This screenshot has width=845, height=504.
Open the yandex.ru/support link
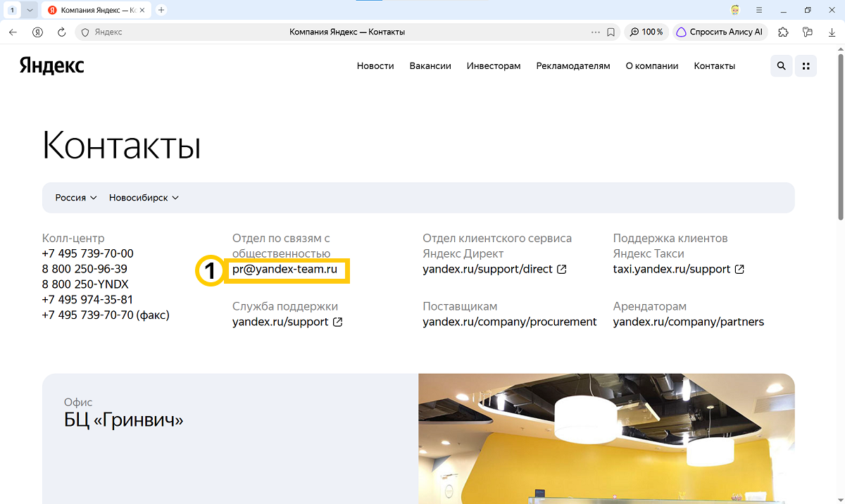pyautogui.click(x=287, y=322)
